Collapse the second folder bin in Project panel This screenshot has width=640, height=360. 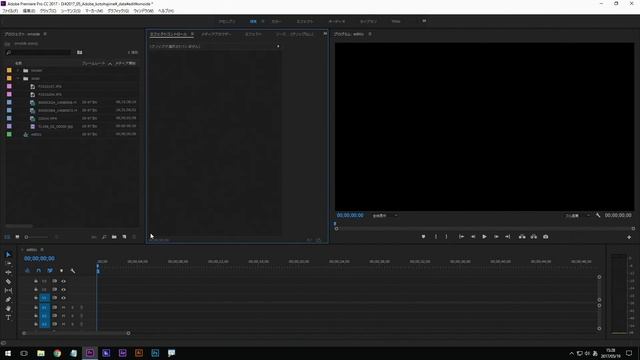(x=18, y=78)
